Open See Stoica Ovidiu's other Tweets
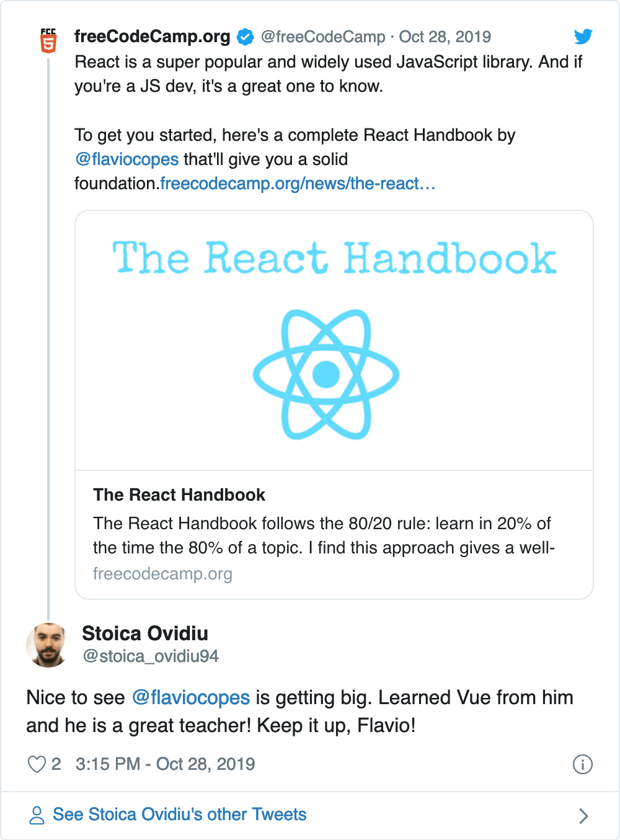Image resolution: width=620 pixels, height=840 pixels. coord(180,815)
